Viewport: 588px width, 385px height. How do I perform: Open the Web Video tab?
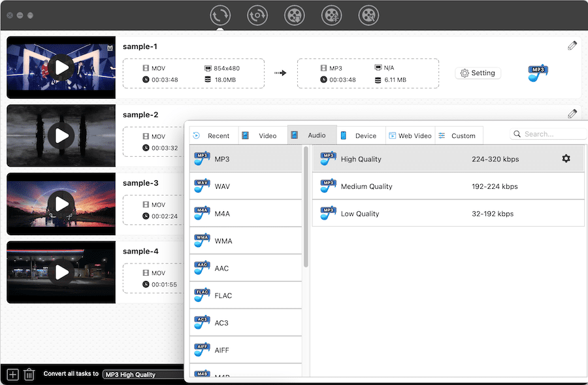(x=410, y=135)
